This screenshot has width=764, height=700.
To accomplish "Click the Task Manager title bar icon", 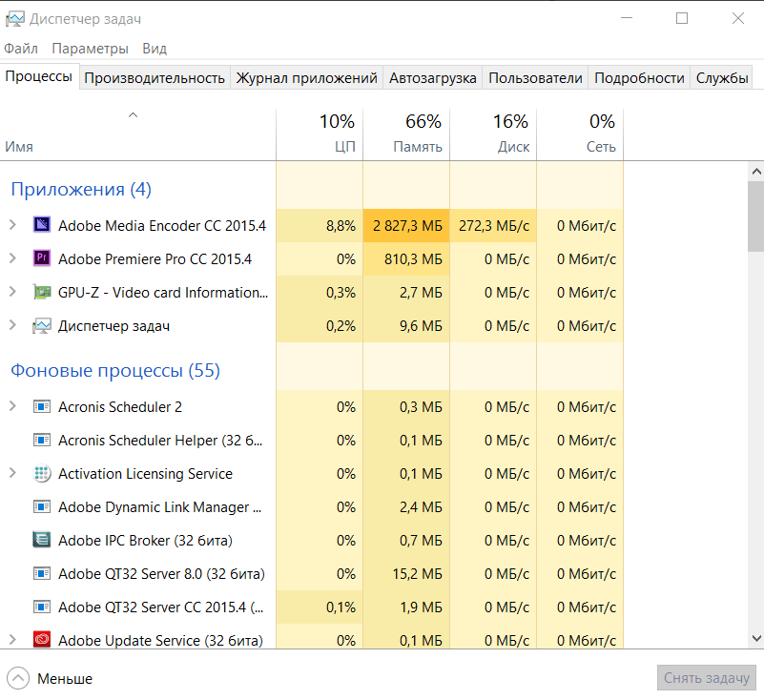I will coord(14,19).
